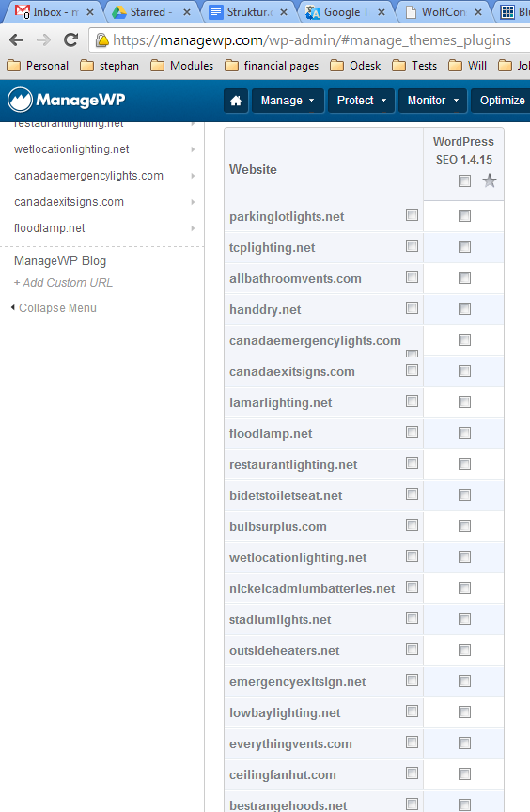This screenshot has width=530, height=812.
Task: Click the ManageWP home icon button
Action: [x=236, y=101]
